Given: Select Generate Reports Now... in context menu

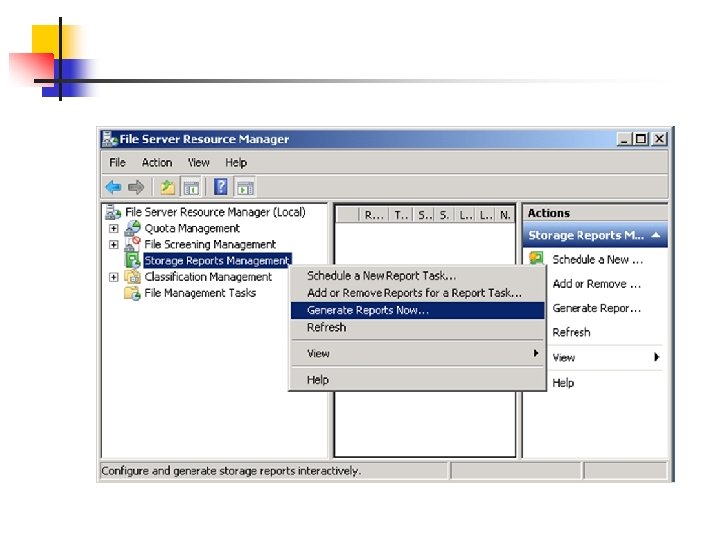Looking at the screenshot, I should 417,310.
